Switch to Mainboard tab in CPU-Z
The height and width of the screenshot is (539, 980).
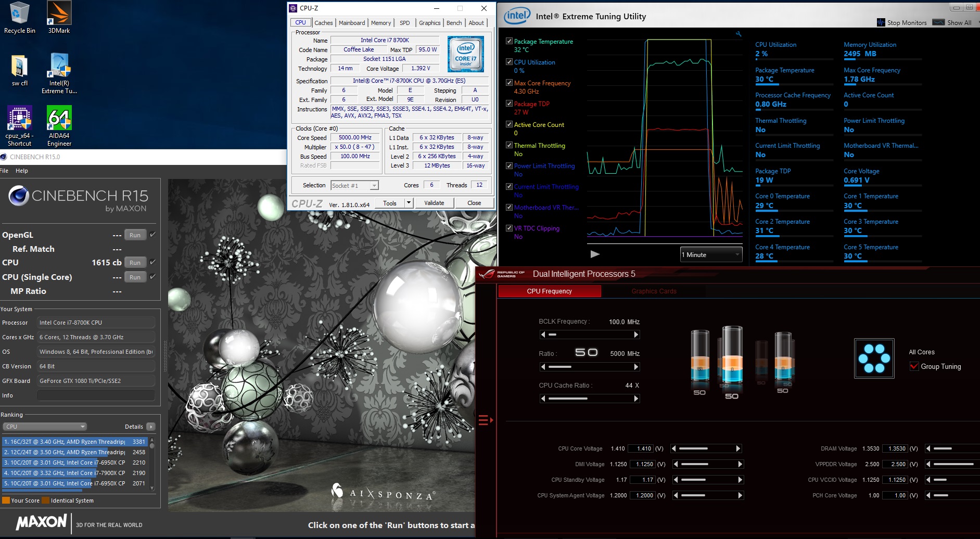click(x=352, y=23)
